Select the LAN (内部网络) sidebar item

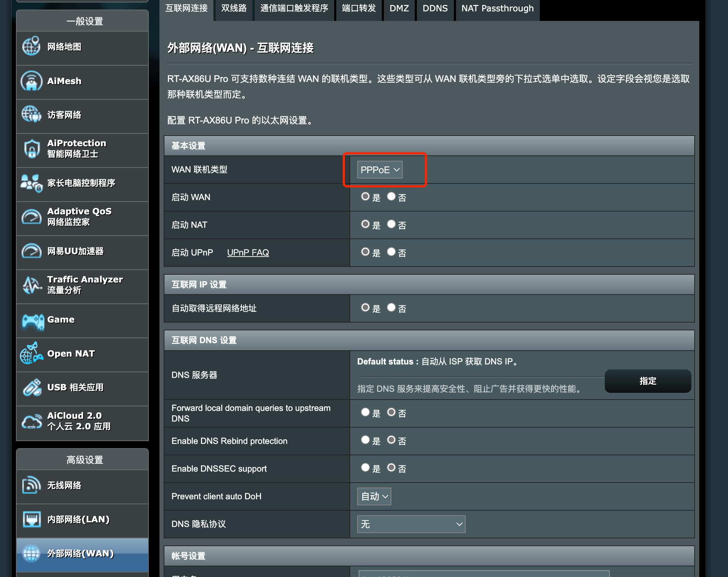point(78,520)
